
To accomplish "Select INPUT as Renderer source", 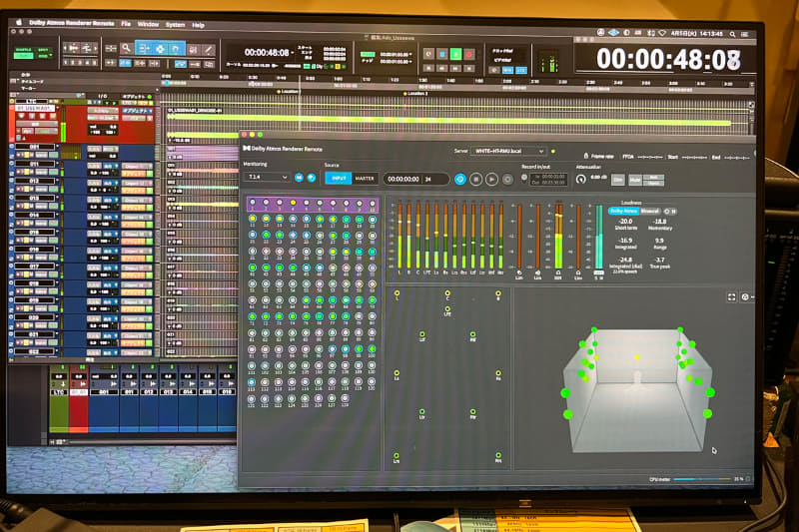I will (x=339, y=179).
